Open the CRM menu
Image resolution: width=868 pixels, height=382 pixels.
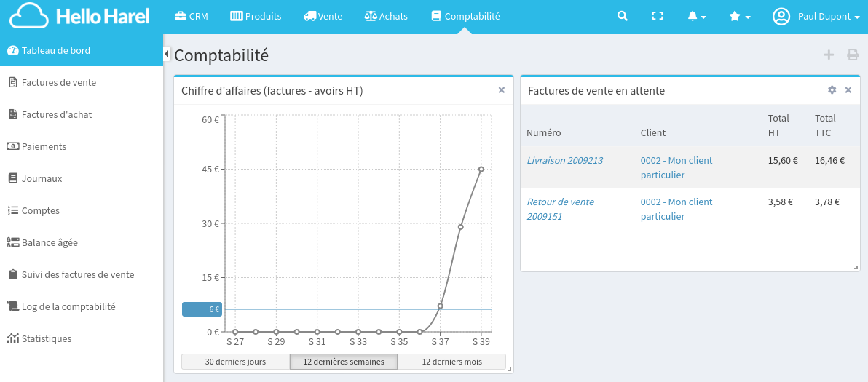pos(192,16)
